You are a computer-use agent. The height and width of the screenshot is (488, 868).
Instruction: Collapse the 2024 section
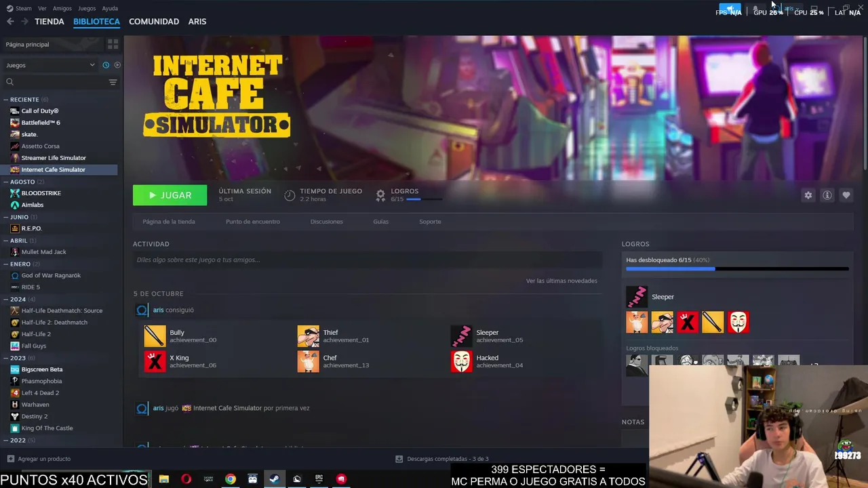[6, 299]
